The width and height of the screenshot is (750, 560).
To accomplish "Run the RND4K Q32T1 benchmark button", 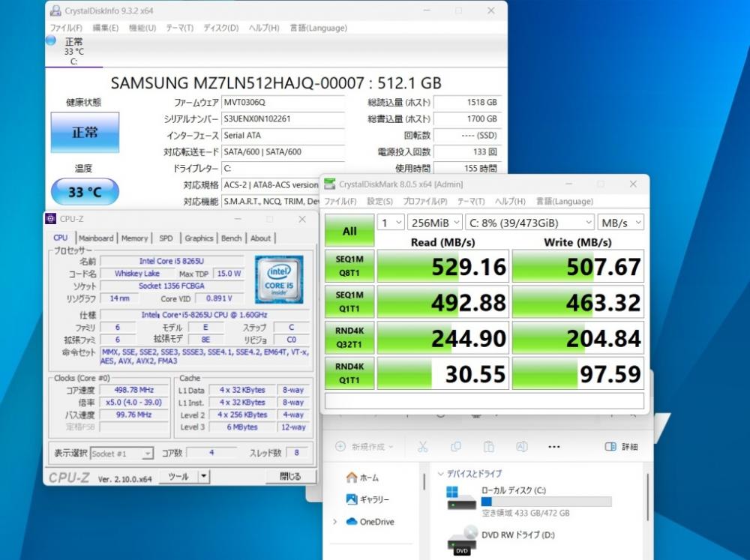I will 349,337.
